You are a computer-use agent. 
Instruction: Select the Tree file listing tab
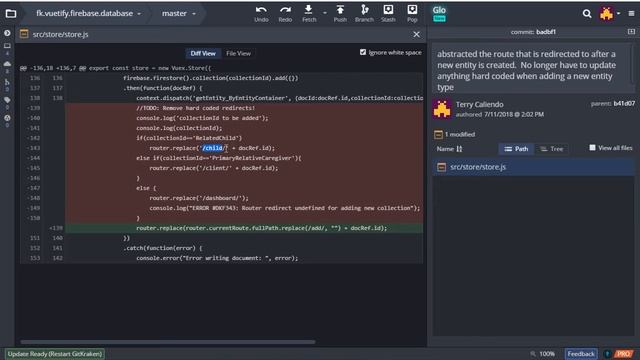coord(551,149)
